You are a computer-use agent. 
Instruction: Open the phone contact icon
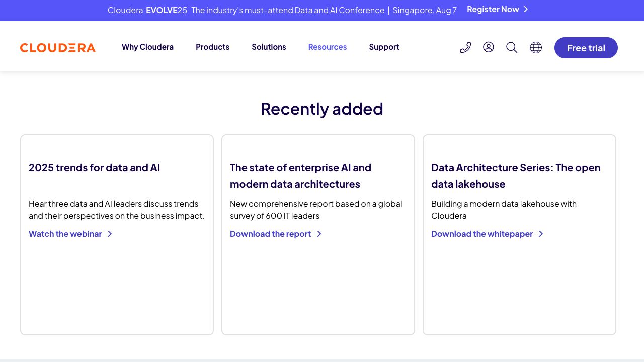(465, 47)
